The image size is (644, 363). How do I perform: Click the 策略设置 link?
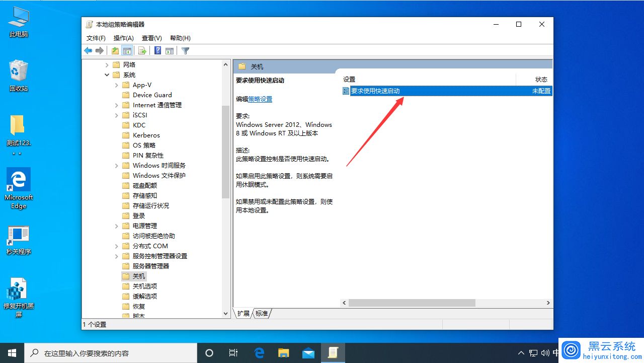click(260, 99)
